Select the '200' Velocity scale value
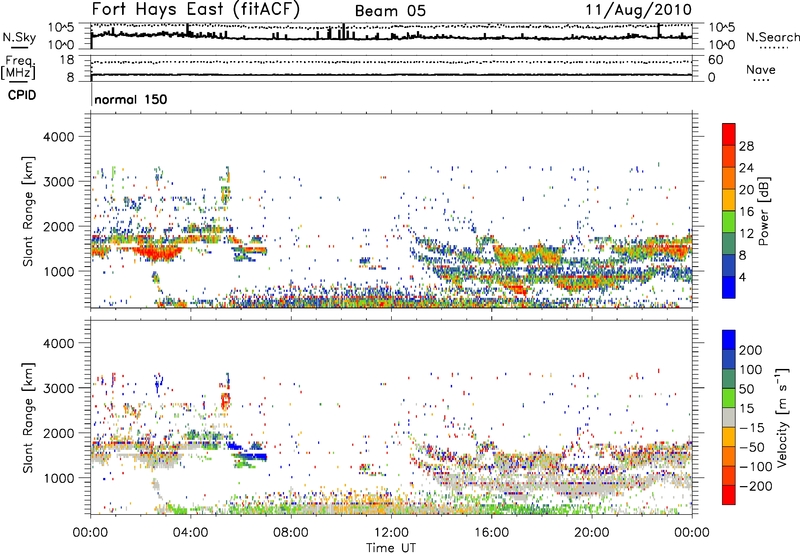The width and height of the screenshot is (800, 554). [751, 350]
